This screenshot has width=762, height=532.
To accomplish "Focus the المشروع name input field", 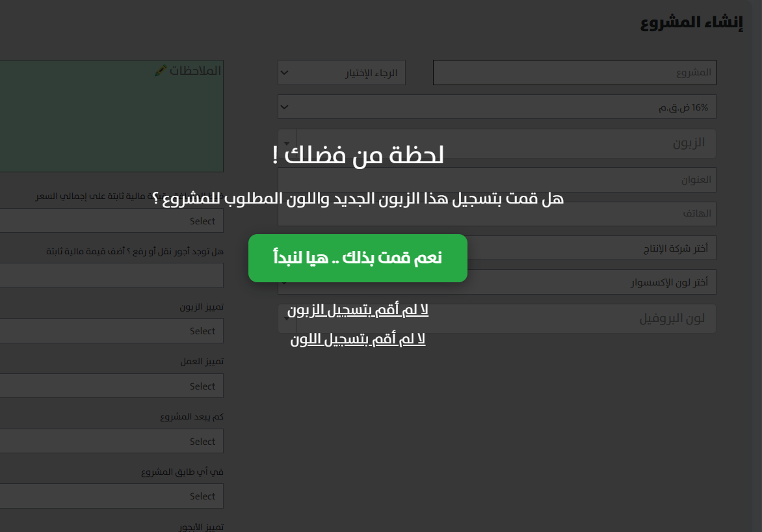I will [574, 72].
